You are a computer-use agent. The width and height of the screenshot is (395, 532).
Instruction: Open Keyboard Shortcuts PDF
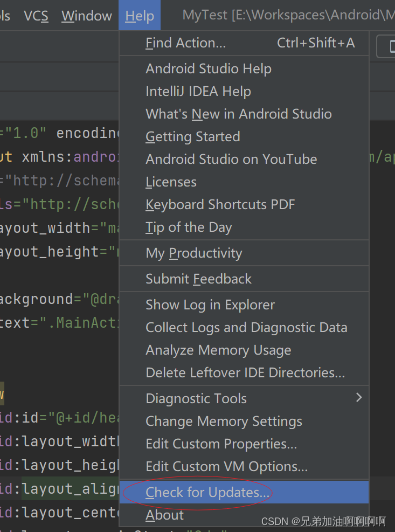(x=244, y=205)
